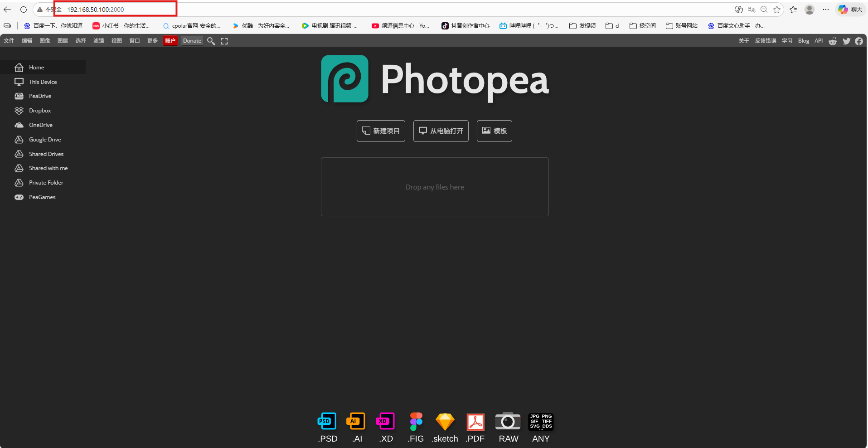The width and height of the screenshot is (868, 448).
Task: Click the Photopea logo icon
Action: click(x=344, y=79)
